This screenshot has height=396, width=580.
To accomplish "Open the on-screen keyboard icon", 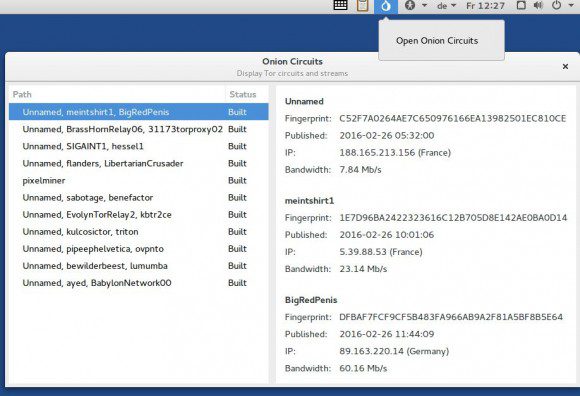I will 340,5.
